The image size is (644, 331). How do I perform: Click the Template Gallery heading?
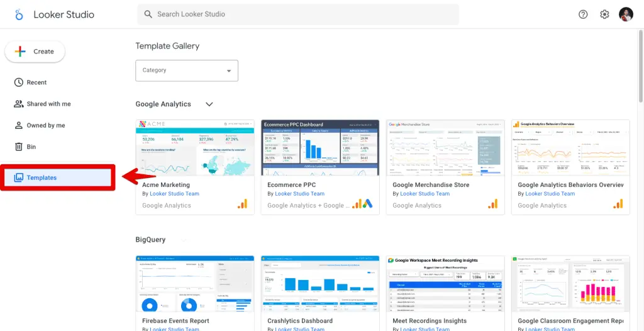(167, 46)
